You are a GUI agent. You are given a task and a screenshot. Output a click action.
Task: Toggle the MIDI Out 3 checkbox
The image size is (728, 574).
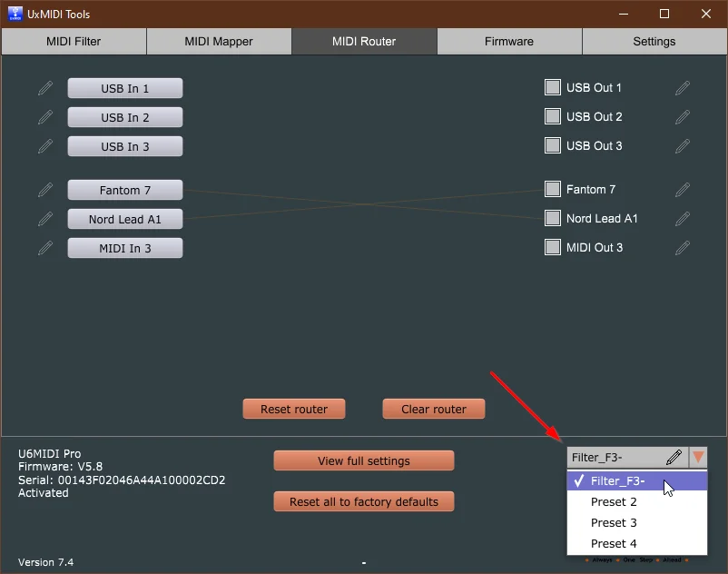[x=552, y=247]
